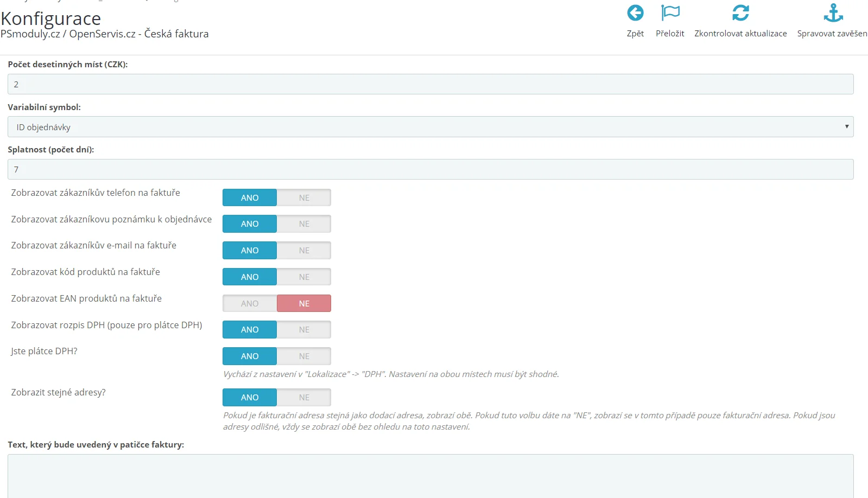Viewport: 868px width, 498px height.
Task: Click the Počet desetinných míst input field
Action: click(x=430, y=85)
